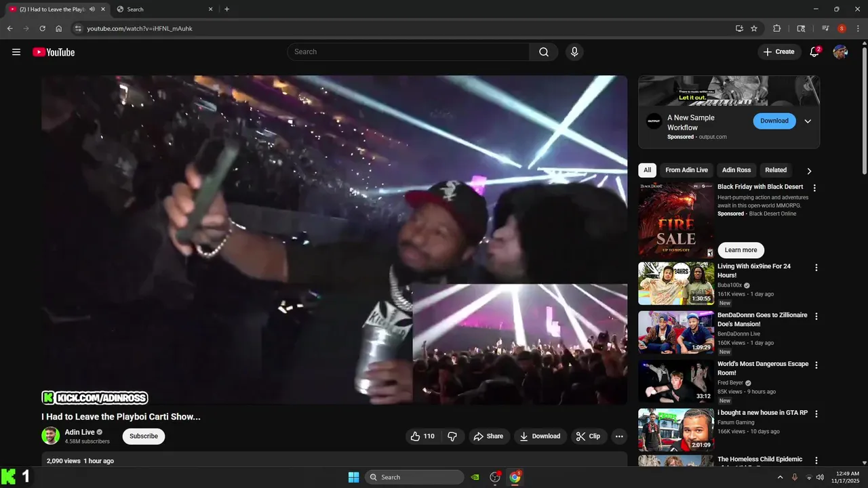Viewport: 868px width, 488px height.
Task: Click the Windows taskbar search box
Action: click(x=414, y=477)
